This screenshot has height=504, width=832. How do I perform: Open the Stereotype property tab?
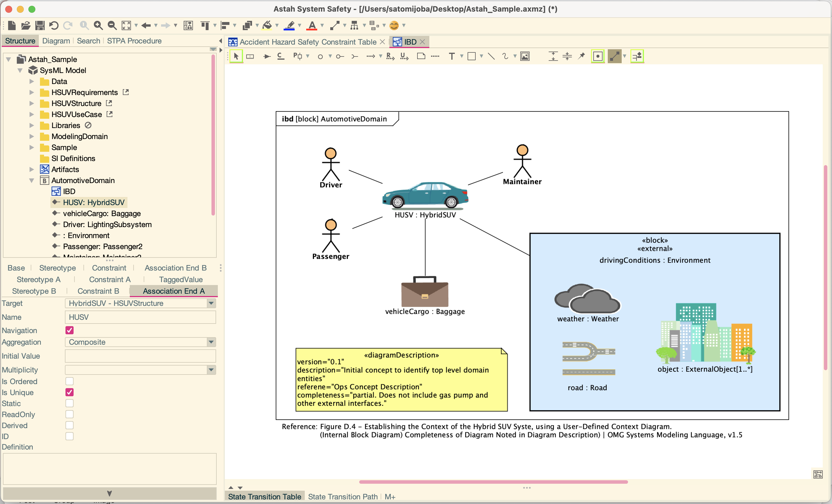click(x=57, y=268)
